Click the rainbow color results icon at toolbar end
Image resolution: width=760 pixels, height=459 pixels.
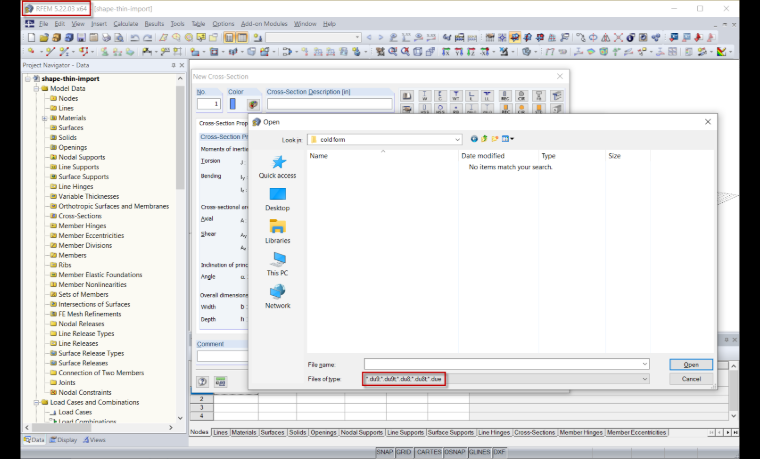722,51
